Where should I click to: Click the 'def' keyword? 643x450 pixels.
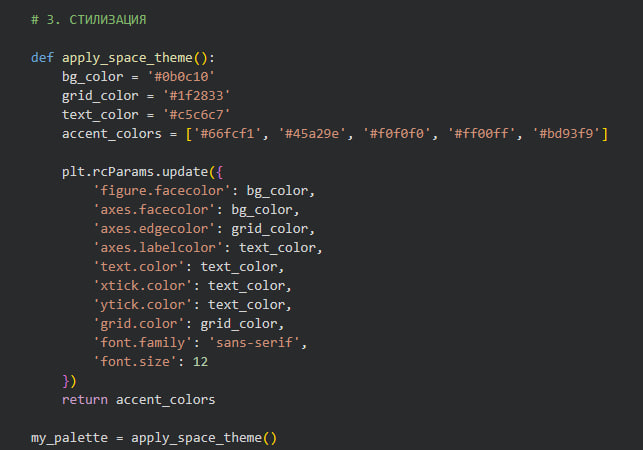click(42, 57)
